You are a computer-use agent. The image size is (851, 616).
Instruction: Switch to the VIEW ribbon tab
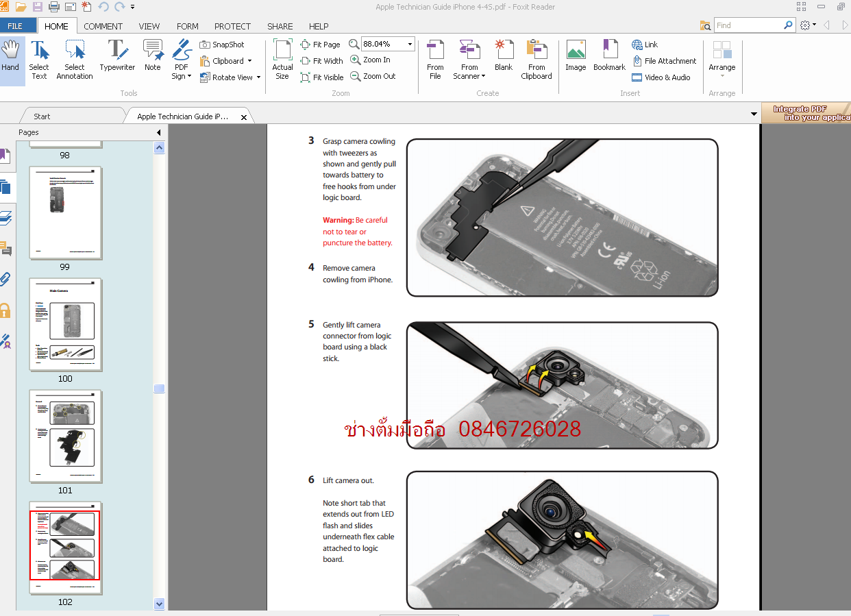149,26
